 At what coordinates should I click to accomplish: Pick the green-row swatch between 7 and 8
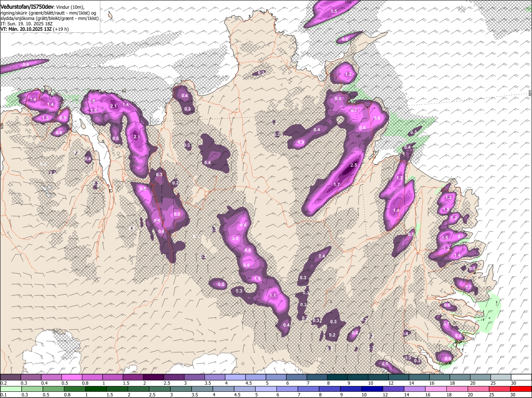[x=309, y=389]
